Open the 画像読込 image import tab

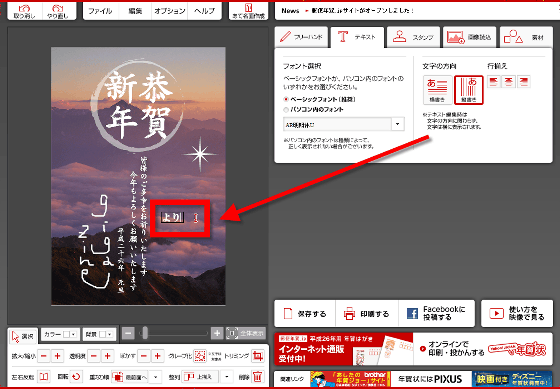pos(470,37)
